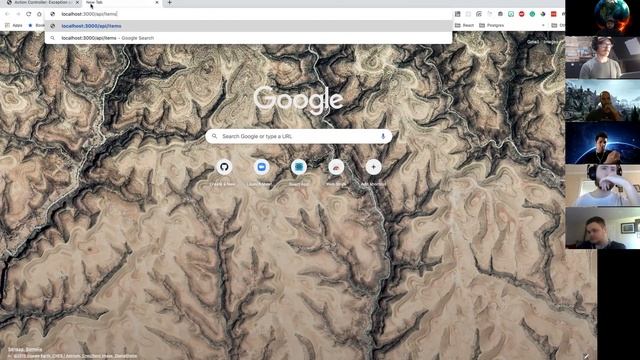Click the Add shortcut plus tile
This screenshot has height=360, width=640.
373,167
